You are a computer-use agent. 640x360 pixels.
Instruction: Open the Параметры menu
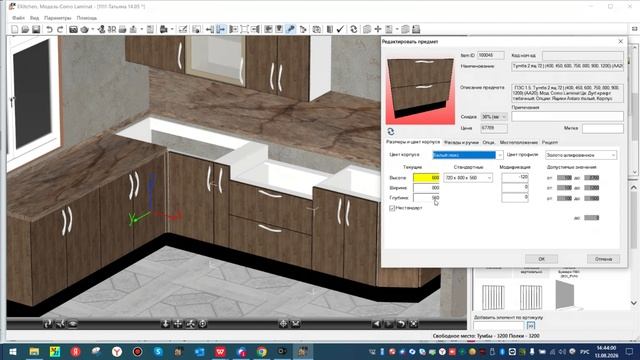[58, 18]
